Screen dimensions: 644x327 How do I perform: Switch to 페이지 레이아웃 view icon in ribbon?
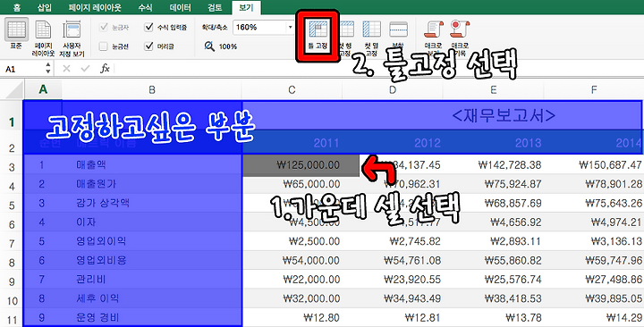point(44,30)
